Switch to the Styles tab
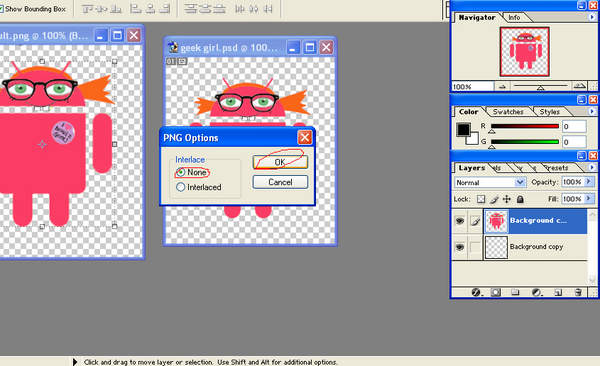Image resolution: width=600 pixels, height=366 pixels. pyautogui.click(x=549, y=111)
